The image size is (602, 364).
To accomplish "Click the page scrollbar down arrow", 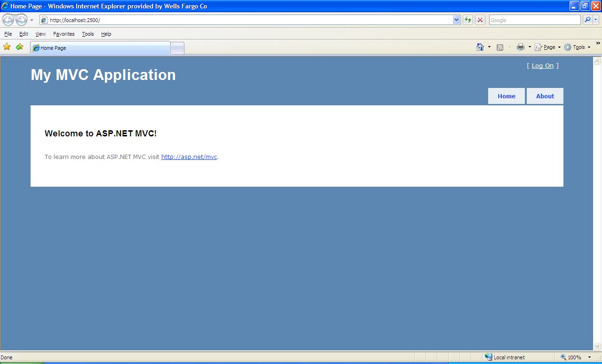I will (x=597, y=347).
